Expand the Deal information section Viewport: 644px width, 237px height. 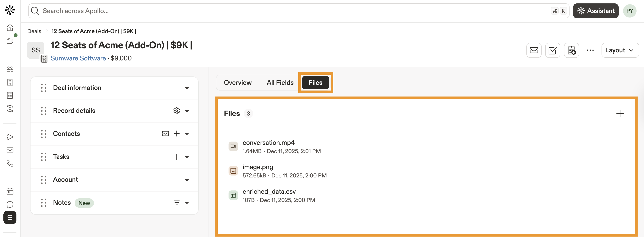(187, 88)
